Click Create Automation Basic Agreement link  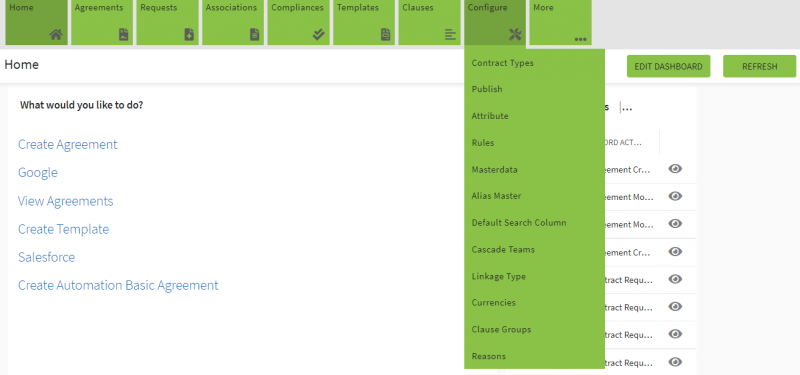click(118, 285)
